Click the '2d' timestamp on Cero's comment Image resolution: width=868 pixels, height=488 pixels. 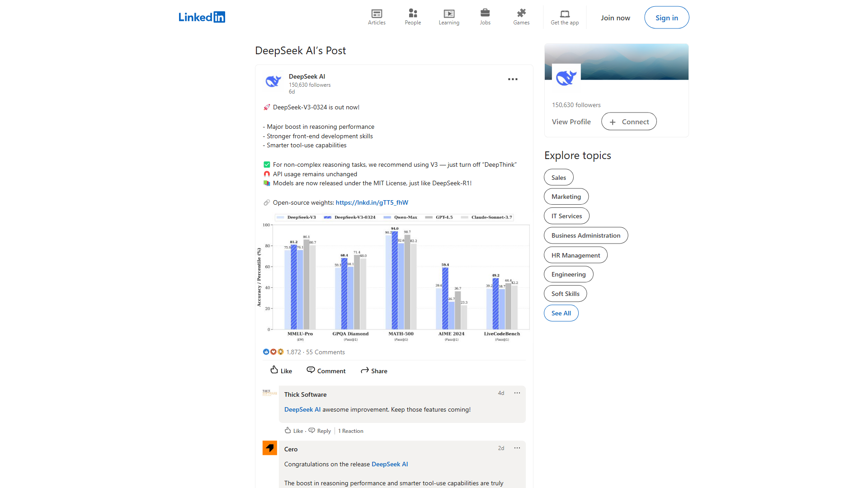tap(501, 448)
